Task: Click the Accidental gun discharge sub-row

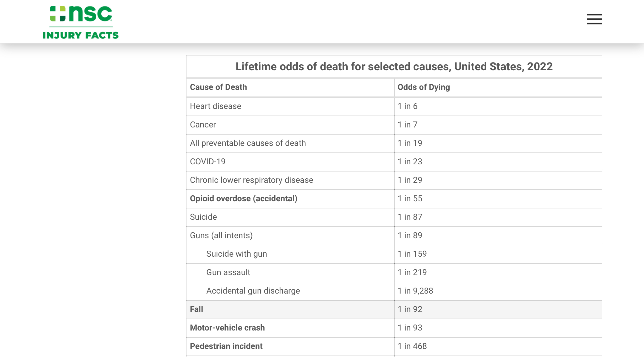Action: click(253, 291)
